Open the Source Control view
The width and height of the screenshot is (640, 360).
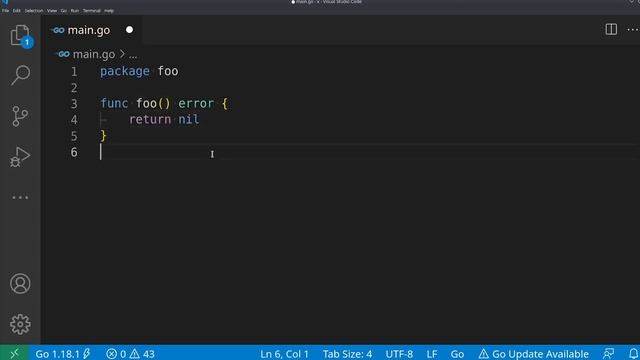[x=20, y=116]
